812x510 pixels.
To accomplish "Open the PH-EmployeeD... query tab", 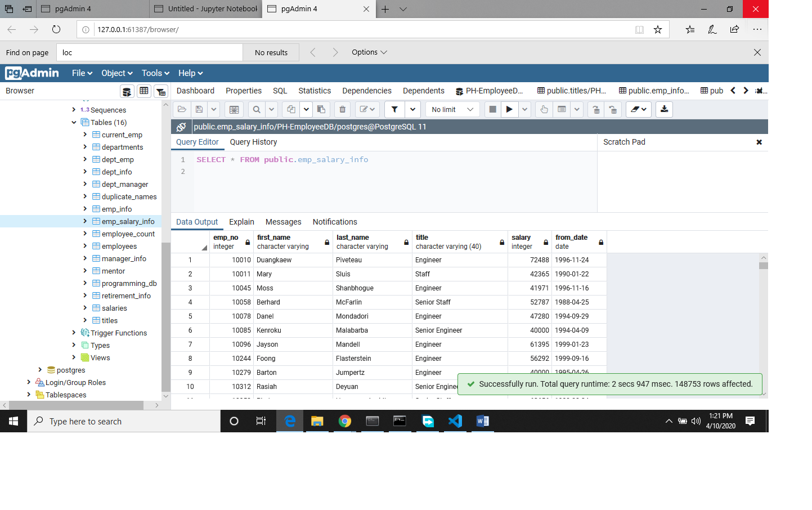I will [490, 91].
